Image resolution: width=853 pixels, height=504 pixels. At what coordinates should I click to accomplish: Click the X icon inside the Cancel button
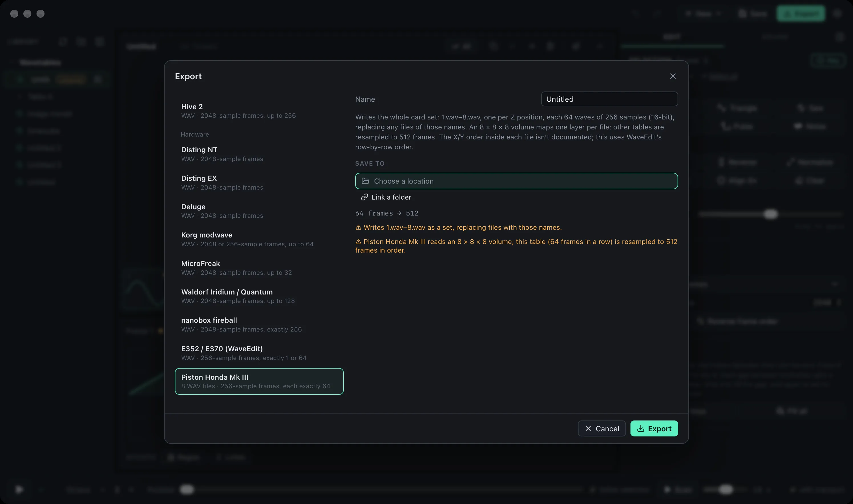[588, 429]
